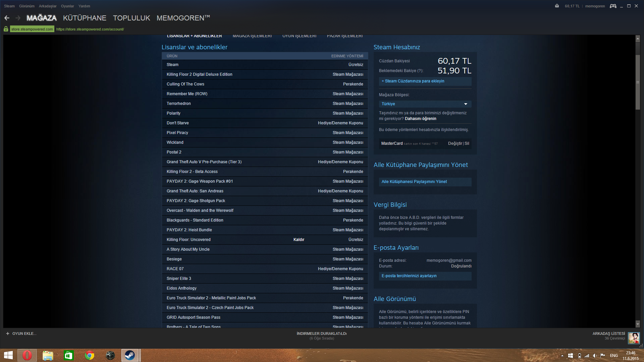The height and width of the screenshot is (362, 644).
Task: Open Google Chrome from taskbar
Action: [x=90, y=355]
